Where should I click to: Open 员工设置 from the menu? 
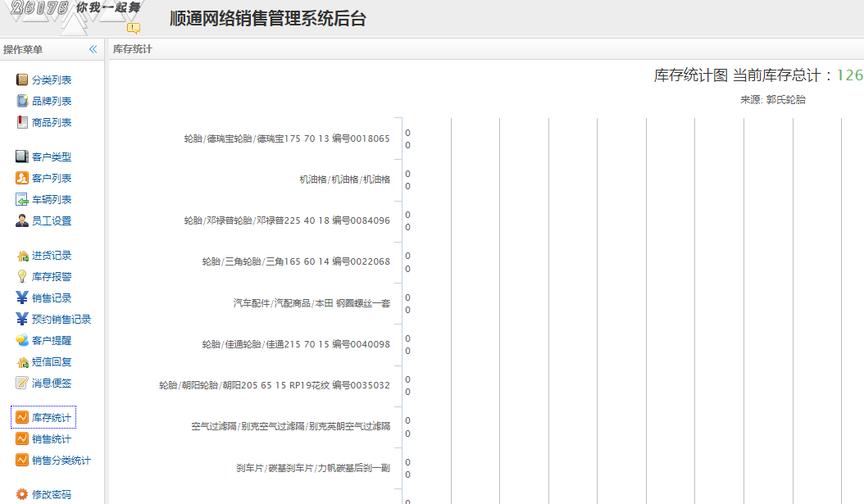[x=51, y=221]
